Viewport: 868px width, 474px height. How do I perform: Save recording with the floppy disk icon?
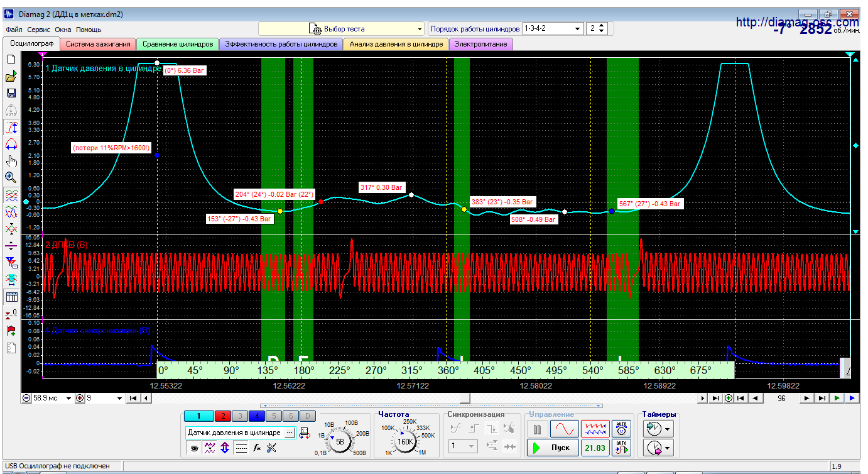(x=11, y=93)
